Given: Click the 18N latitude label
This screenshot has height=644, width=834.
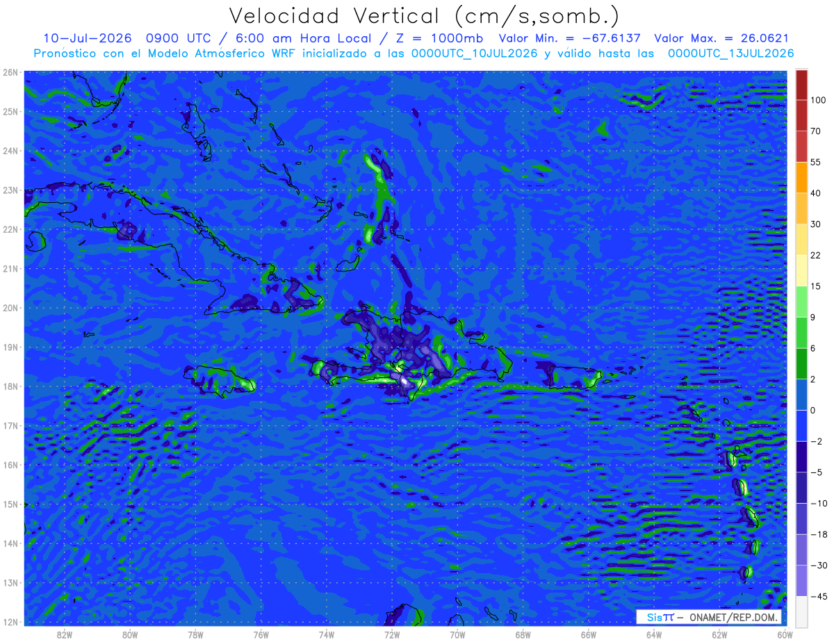Looking at the screenshot, I should pos(10,386).
